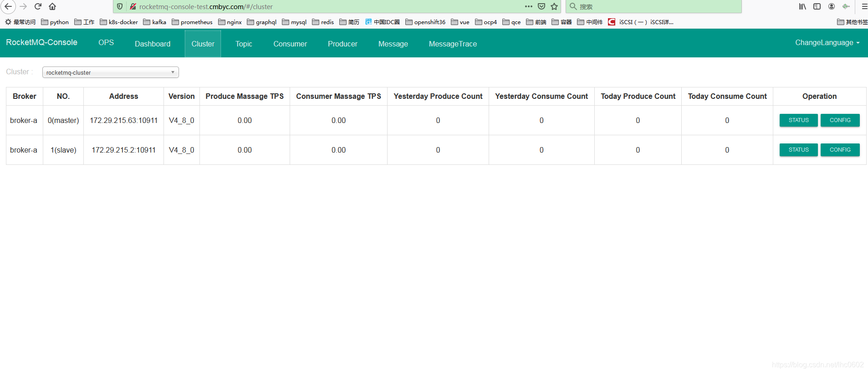The image size is (868, 373).
Task: Click the browser forward arrow
Action: point(23,6)
